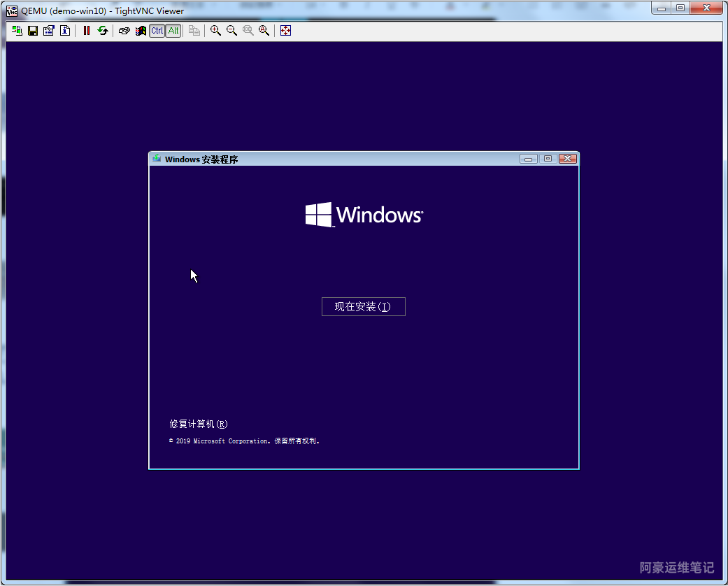Send Ctrl+Alt+Del icon
The width and height of the screenshot is (728, 586).
[x=124, y=31]
